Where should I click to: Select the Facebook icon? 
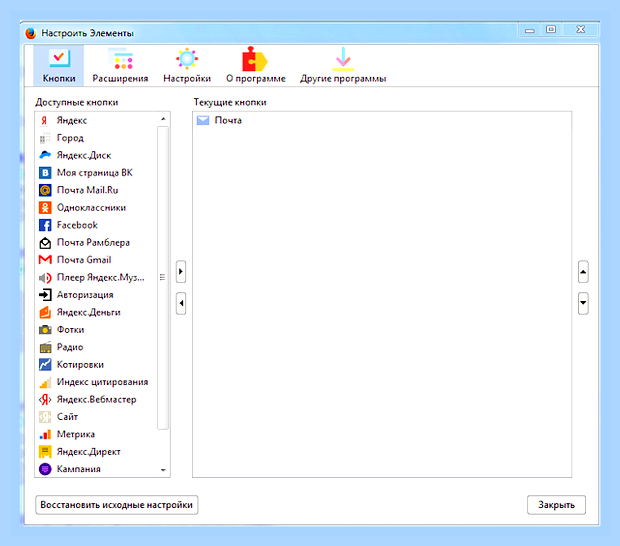[45, 225]
